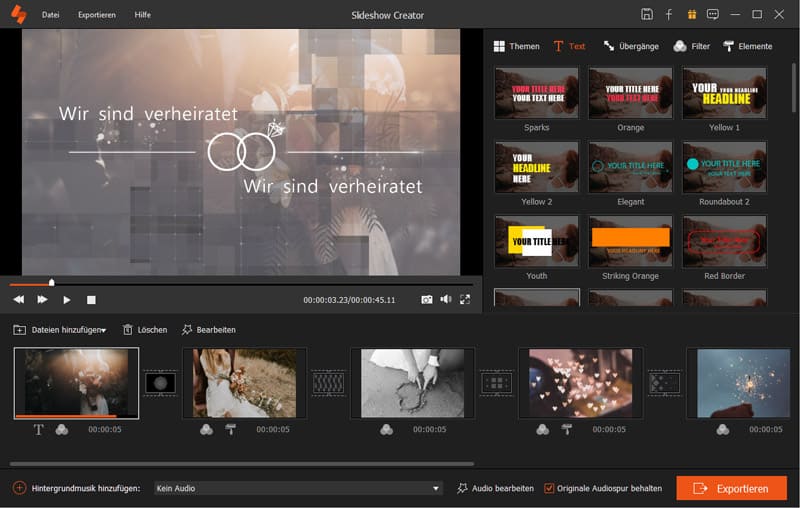Stop the preview playback
This screenshot has width=800, height=508.
tap(91, 300)
